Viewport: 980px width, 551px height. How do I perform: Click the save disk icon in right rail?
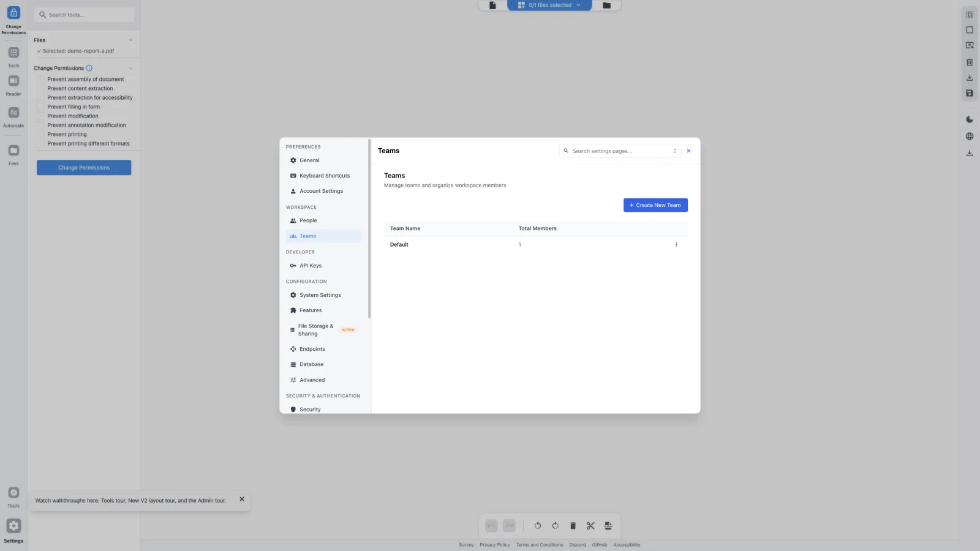coord(970,93)
